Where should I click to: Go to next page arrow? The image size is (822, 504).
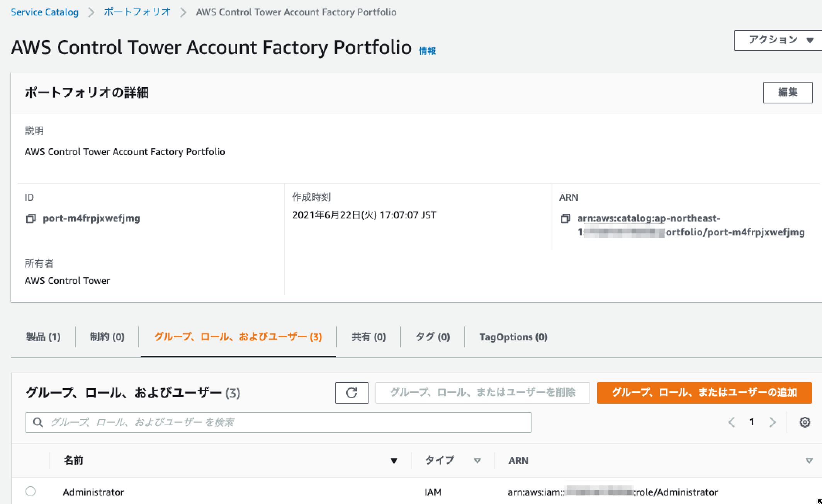772,422
